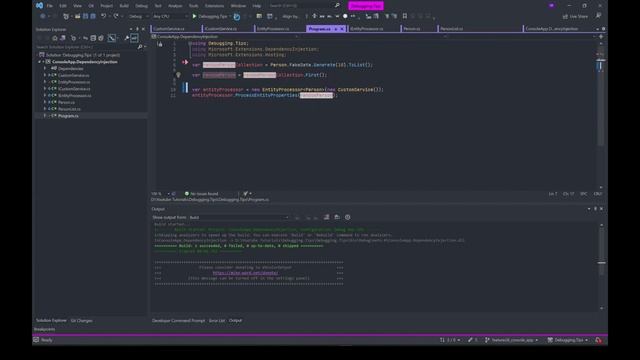Switch to the Developer Command Prompt tab
The width and height of the screenshot is (640, 360).
178,320
